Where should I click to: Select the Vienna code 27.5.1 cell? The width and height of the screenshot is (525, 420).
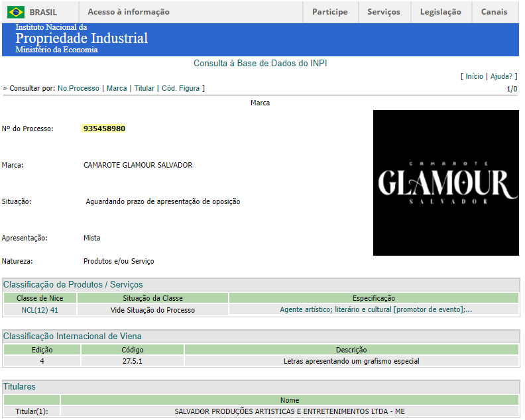[x=133, y=361]
